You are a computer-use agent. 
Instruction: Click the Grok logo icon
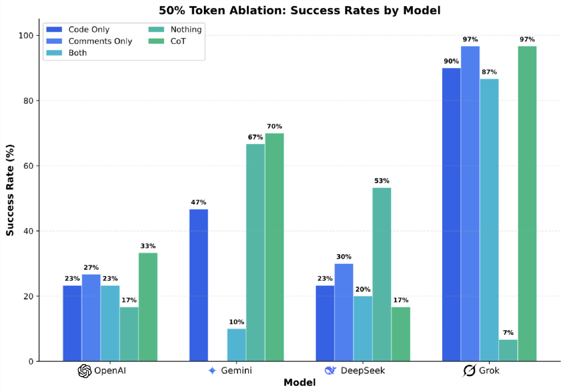[x=469, y=371]
